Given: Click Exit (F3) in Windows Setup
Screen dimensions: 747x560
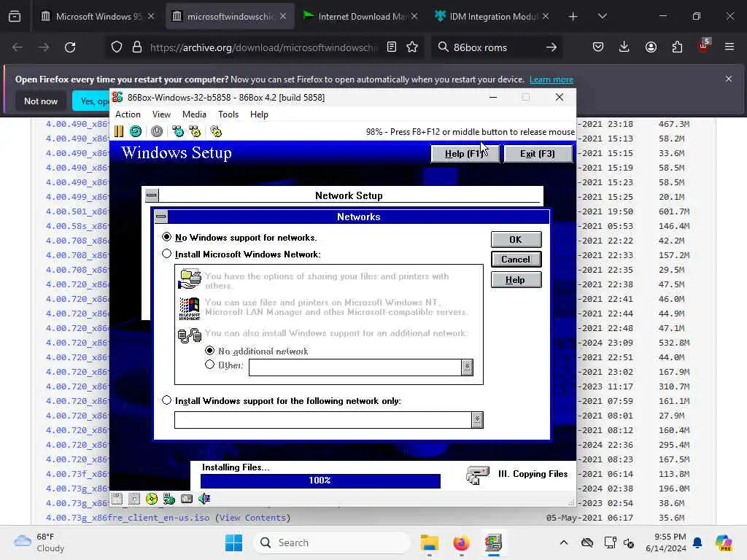Looking at the screenshot, I should pyautogui.click(x=538, y=154).
